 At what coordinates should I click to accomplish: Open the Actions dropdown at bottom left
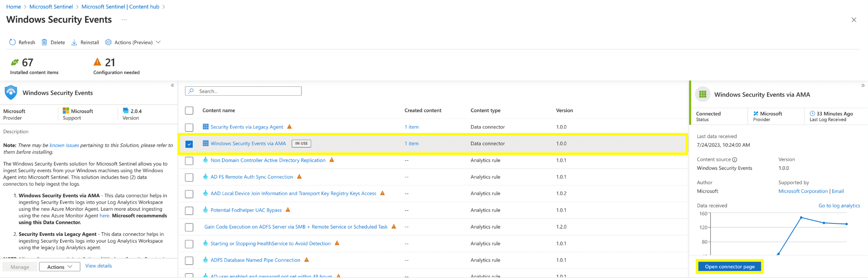tap(60, 267)
